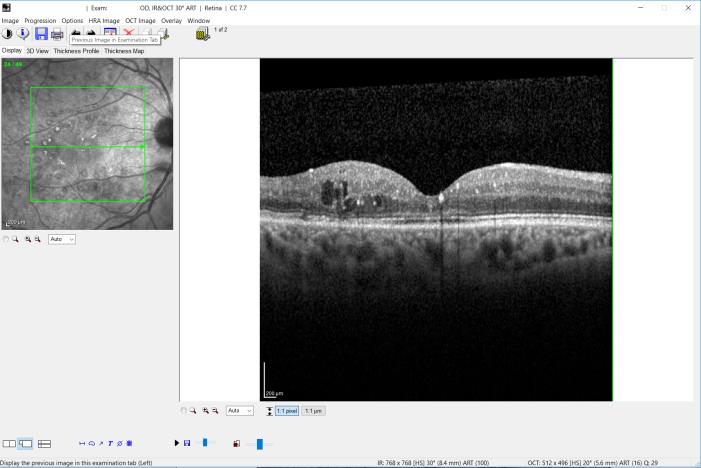Select the text annotation tool
701x468 pixels.
[110, 443]
